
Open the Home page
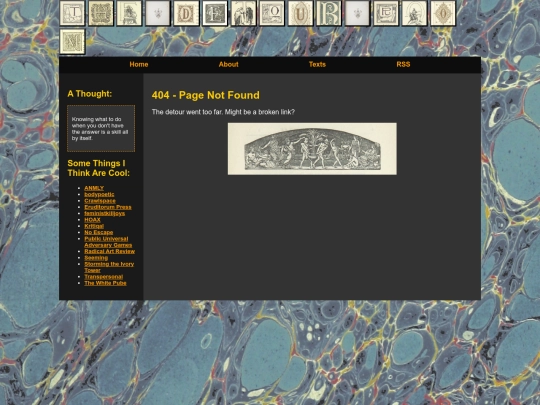[x=139, y=64]
